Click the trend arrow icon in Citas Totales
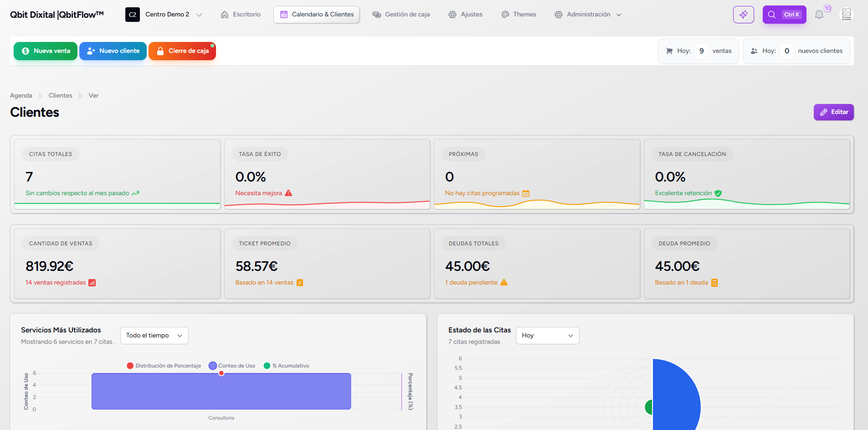Viewport: 868px width, 430px height. point(135,193)
